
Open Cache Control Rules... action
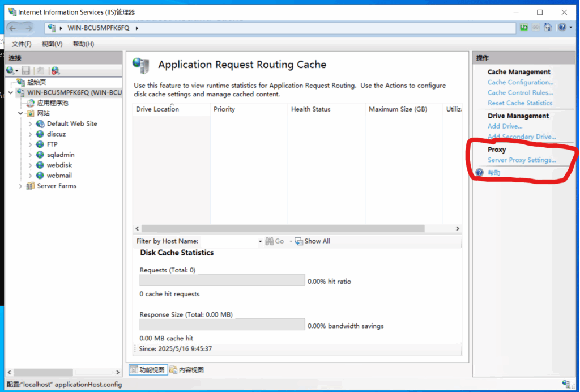click(520, 92)
